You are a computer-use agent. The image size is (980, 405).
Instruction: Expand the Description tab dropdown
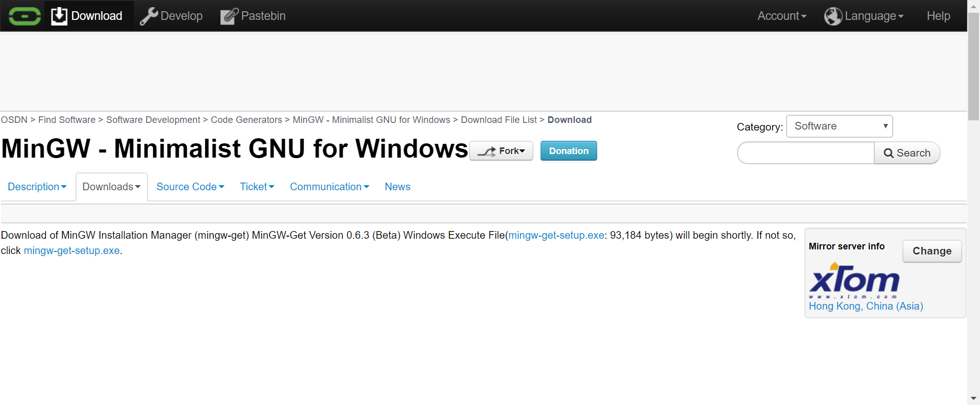tap(37, 187)
